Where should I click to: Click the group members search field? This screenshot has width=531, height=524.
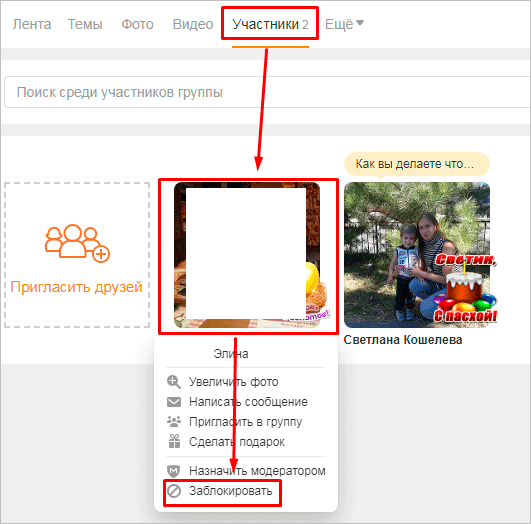click(x=268, y=92)
